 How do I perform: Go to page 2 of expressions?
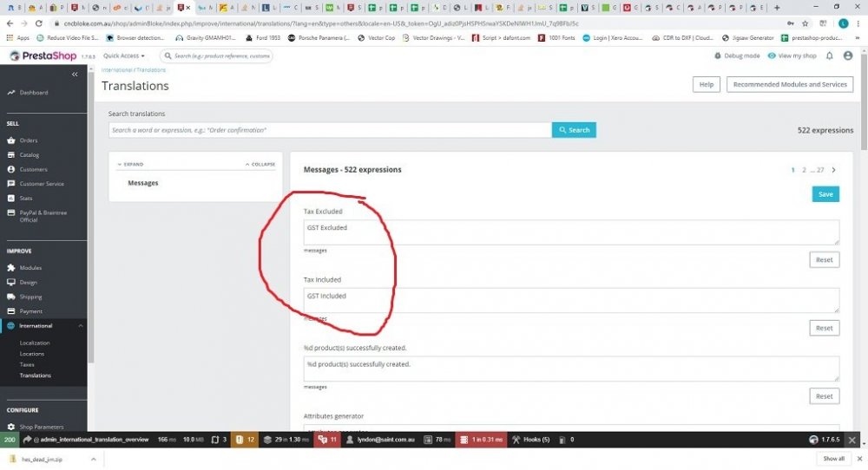click(x=804, y=170)
